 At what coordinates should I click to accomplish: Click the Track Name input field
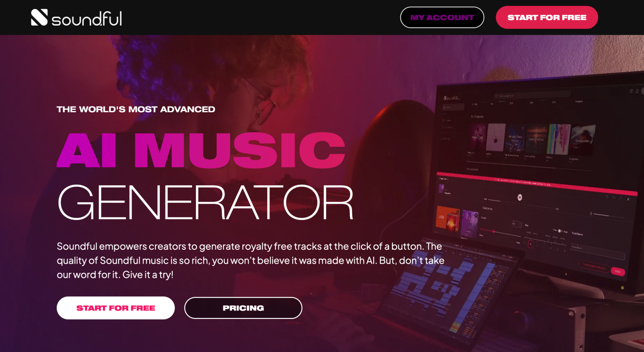point(598,251)
